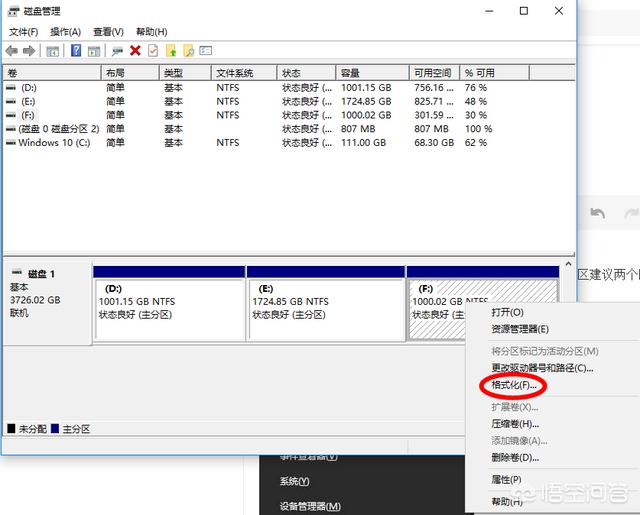Click the Forward arrow toolbar icon
The height and width of the screenshot is (515, 640).
tap(28, 50)
